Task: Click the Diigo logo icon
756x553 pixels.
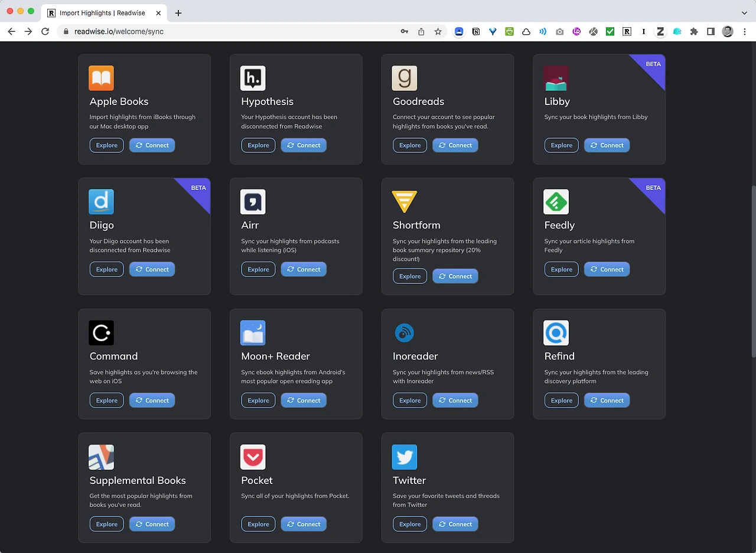Action: pos(101,202)
